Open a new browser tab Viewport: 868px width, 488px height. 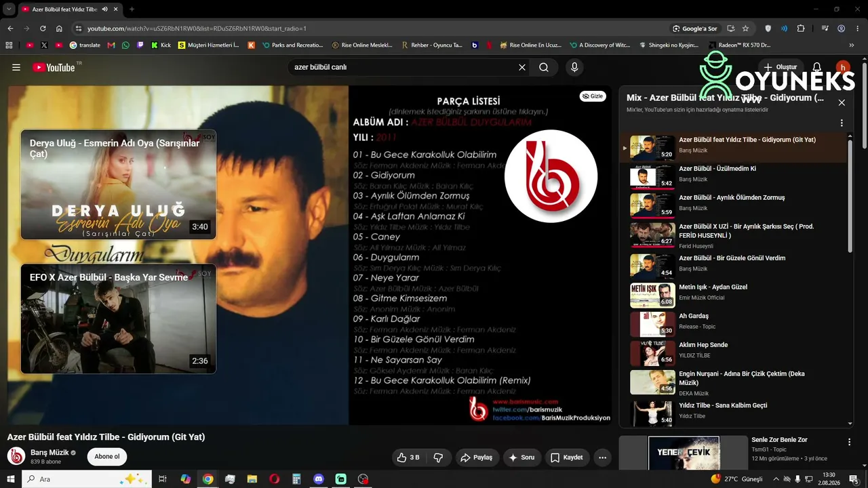coord(132,9)
